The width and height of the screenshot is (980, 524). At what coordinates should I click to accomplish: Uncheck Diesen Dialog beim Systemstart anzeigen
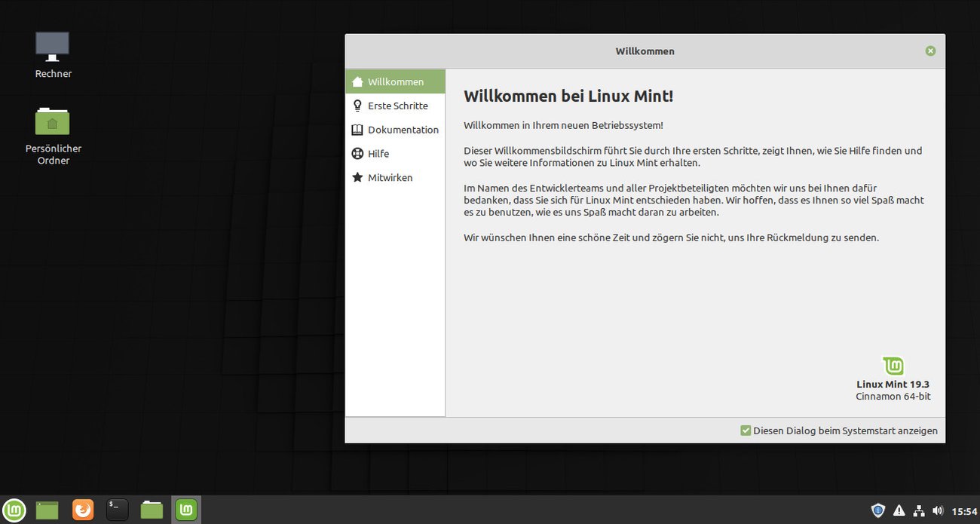click(x=745, y=430)
